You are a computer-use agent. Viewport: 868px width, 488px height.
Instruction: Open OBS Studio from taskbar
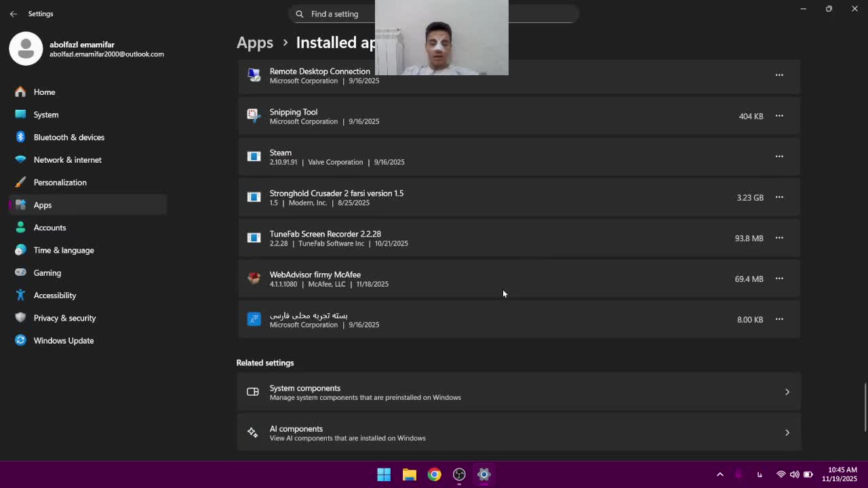459,474
